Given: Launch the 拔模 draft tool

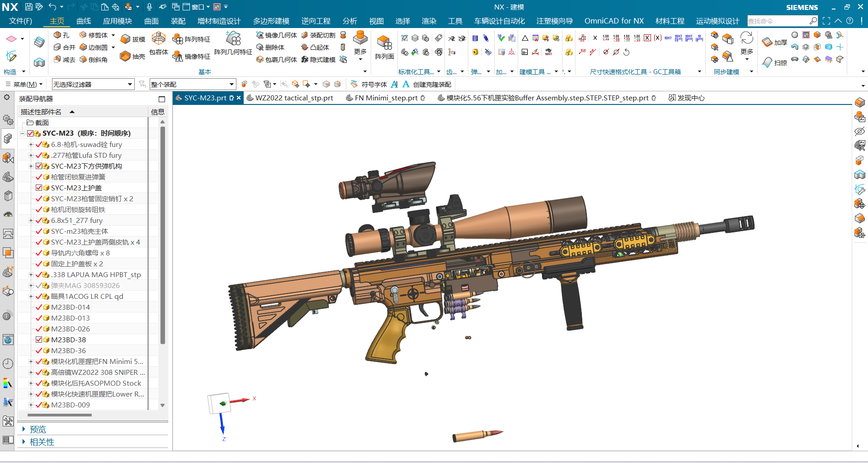Looking at the screenshot, I should pyautogui.click(x=133, y=39).
